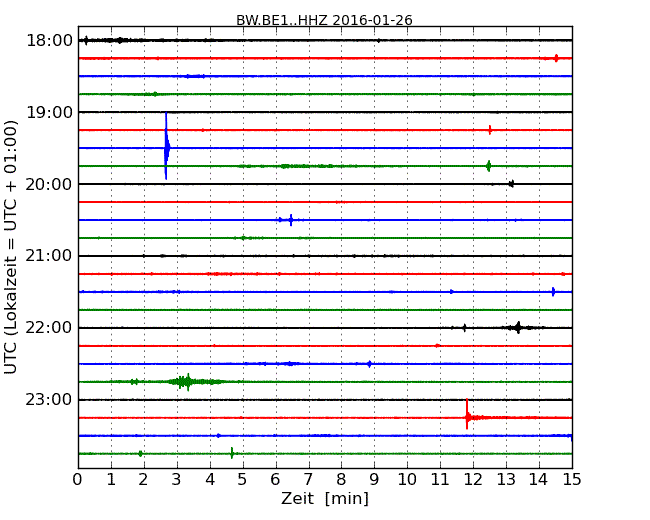Click the green spike near 12.5 min at 19:45

(x=489, y=166)
